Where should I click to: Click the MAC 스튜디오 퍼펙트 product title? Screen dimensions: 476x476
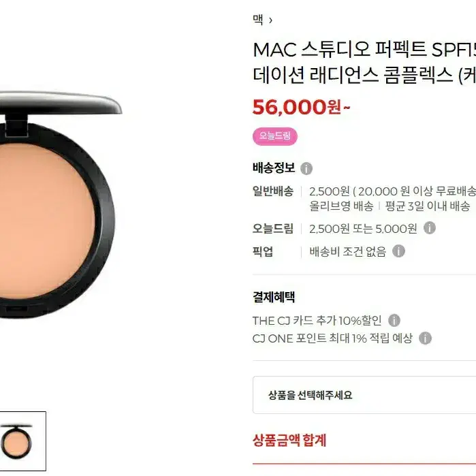[x=364, y=62]
